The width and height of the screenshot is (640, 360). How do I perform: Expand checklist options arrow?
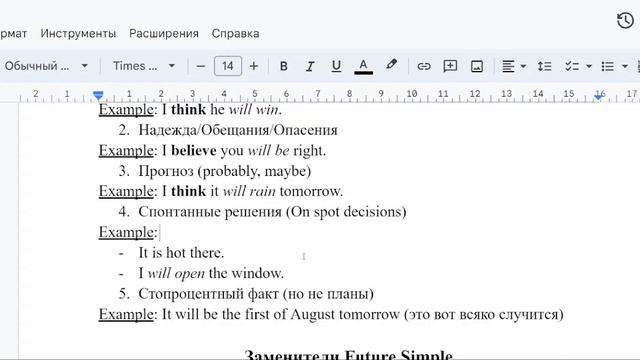click(589, 66)
